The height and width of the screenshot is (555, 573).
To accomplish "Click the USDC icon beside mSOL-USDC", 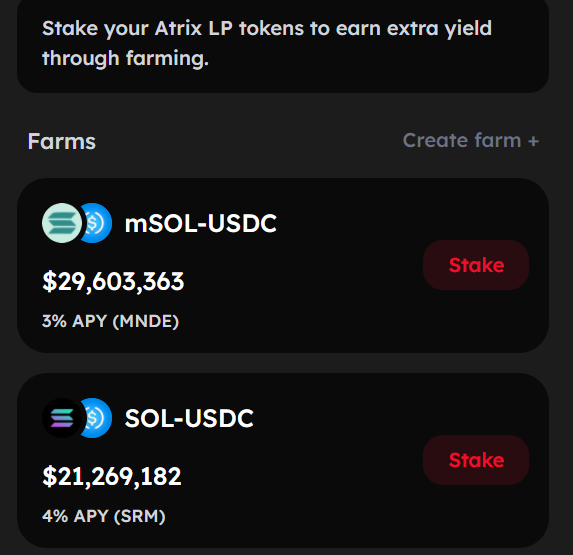I will pos(96,223).
